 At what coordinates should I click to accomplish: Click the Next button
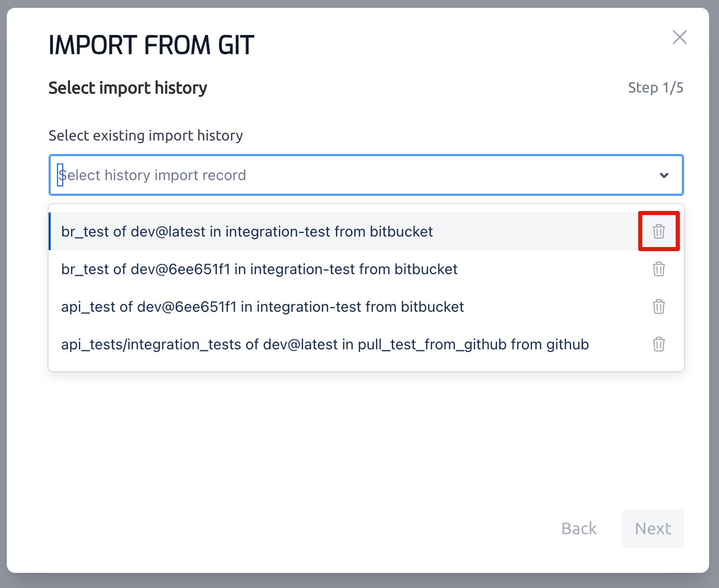coord(653,528)
